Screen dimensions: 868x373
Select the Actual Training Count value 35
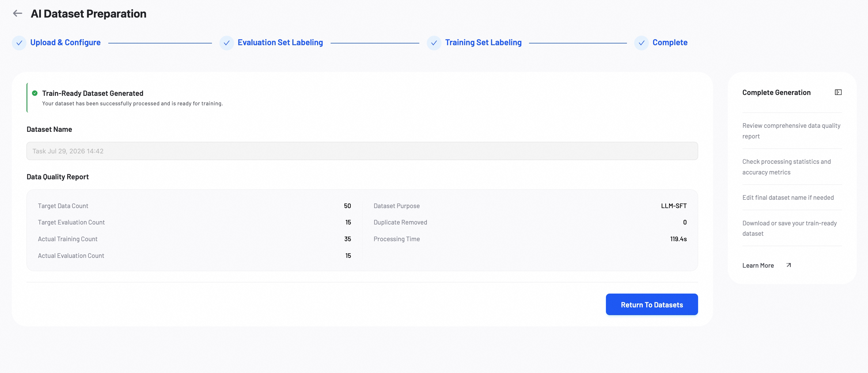347,239
